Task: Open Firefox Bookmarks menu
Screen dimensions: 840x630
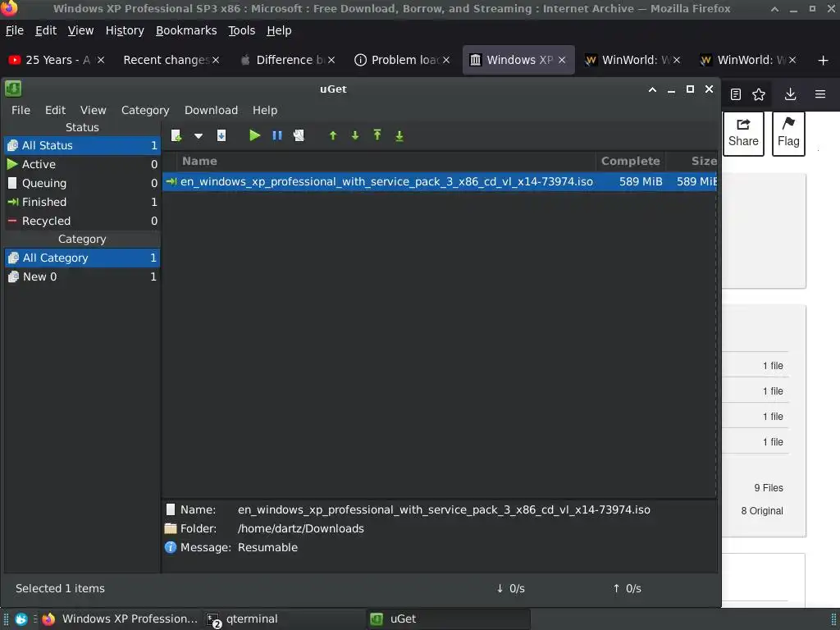Action: tap(186, 30)
